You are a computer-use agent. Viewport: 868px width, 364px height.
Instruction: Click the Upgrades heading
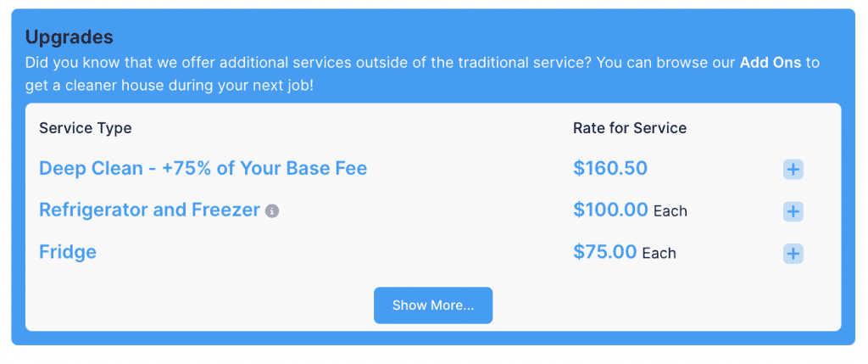[70, 37]
